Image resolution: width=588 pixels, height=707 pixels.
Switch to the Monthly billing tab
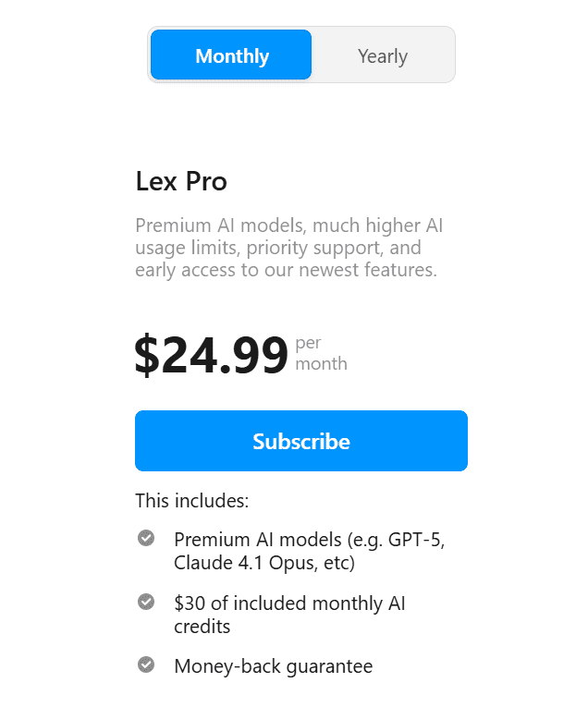click(x=231, y=55)
